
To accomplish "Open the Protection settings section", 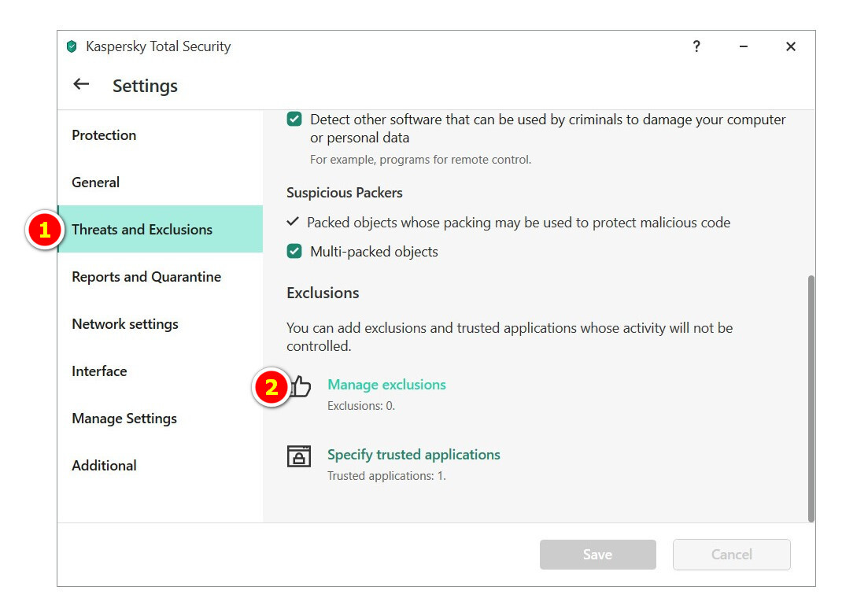I will pos(104,135).
